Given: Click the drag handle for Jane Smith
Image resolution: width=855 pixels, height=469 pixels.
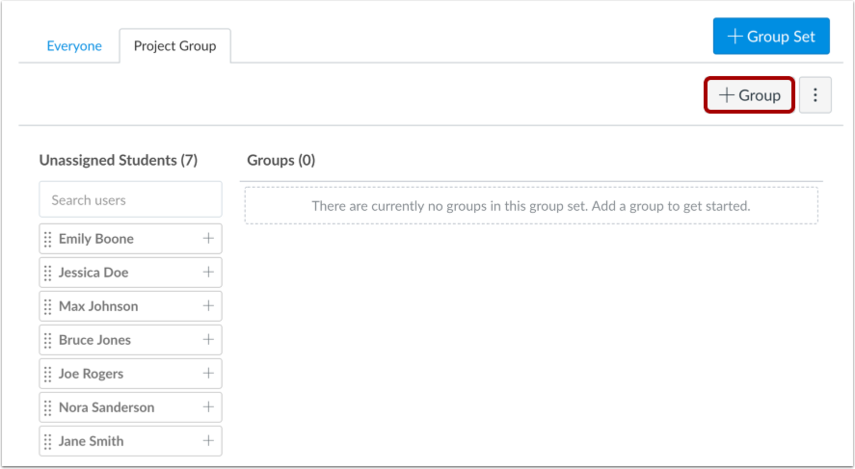Looking at the screenshot, I should (47, 441).
